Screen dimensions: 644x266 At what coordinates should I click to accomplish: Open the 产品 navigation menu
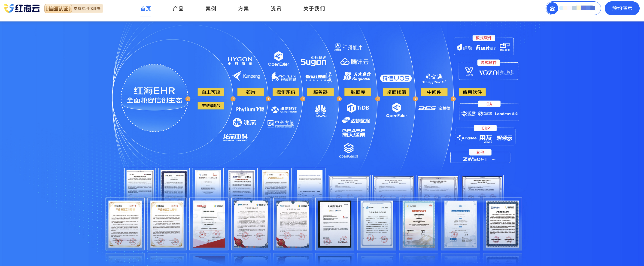click(x=178, y=9)
